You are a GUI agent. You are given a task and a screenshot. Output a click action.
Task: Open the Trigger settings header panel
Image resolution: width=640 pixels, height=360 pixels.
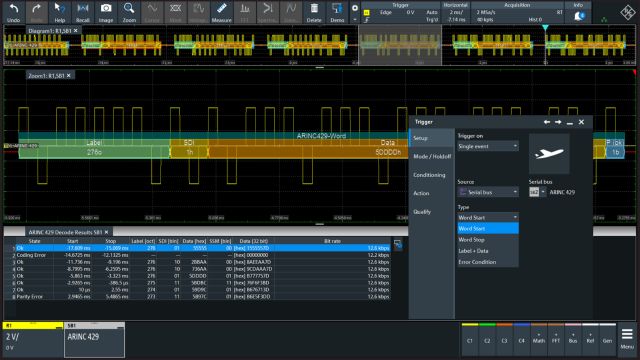click(401, 13)
